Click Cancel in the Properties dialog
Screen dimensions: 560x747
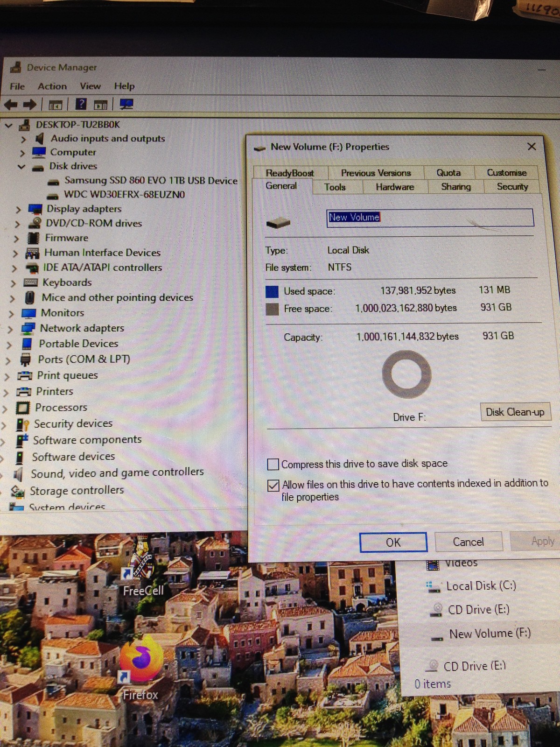pyautogui.click(x=469, y=542)
